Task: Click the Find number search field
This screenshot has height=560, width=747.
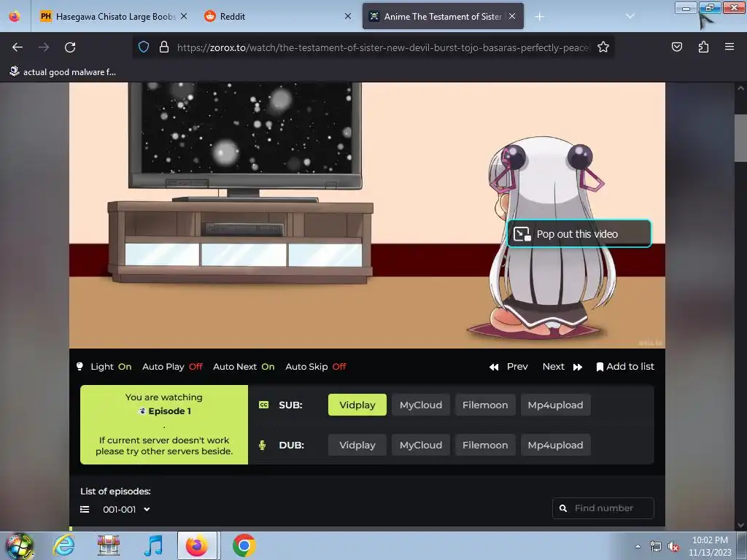Action: tap(603, 508)
